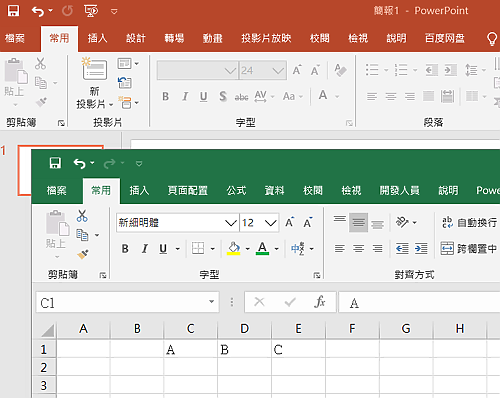Decrease font size icon in Excel
Image resolution: width=500 pixels, height=398 pixels.
(x=308, y=222)
